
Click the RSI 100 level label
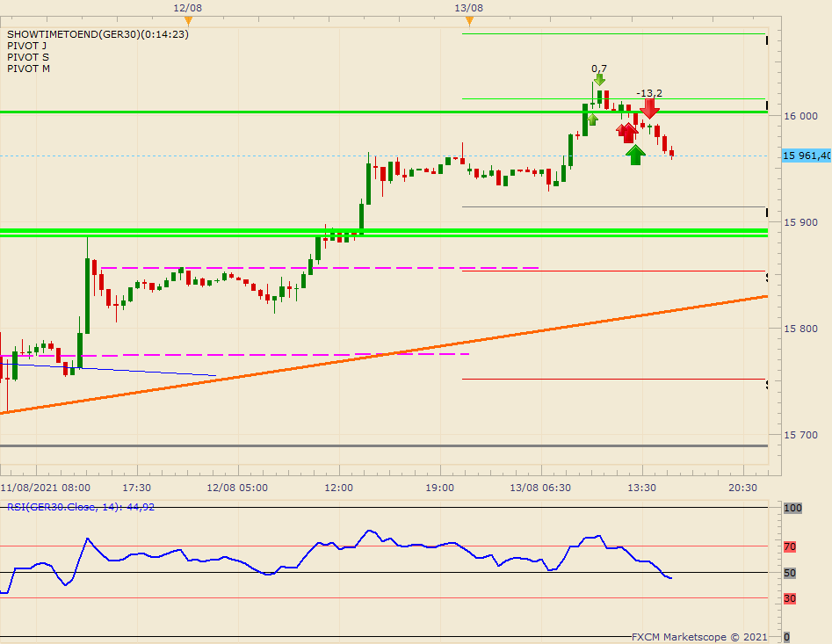[792, 508]
